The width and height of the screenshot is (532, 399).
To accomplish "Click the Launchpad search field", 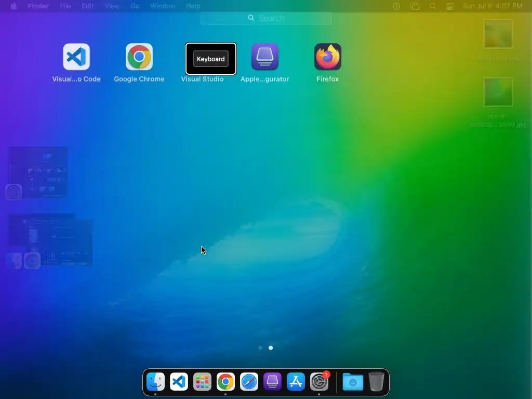I will click(x=266, y=18).
